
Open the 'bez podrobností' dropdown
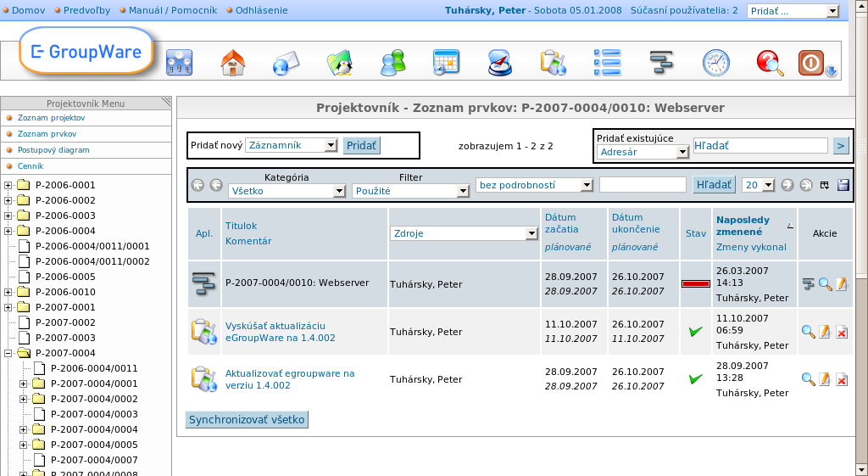[x=534, y=184]
